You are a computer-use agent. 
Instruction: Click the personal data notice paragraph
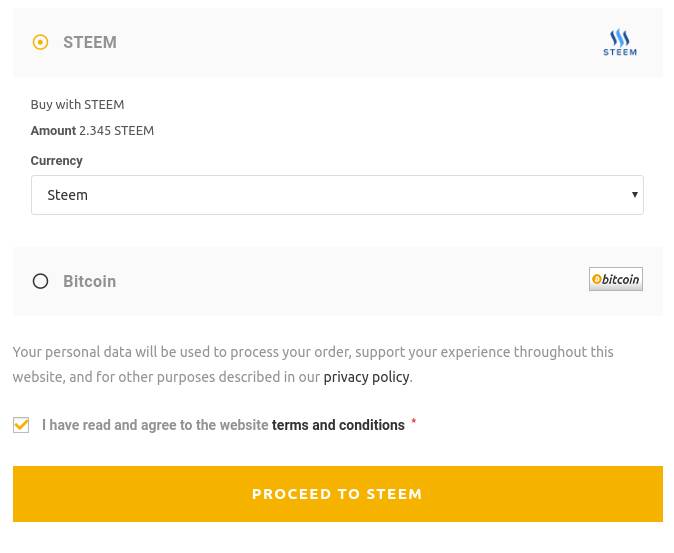click(312, 352)
